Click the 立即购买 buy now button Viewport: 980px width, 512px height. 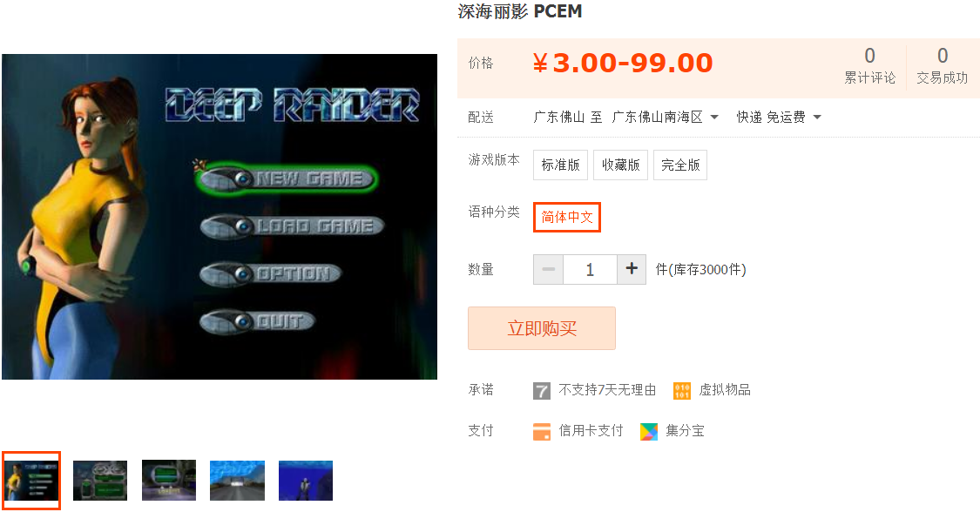(542, 327)
